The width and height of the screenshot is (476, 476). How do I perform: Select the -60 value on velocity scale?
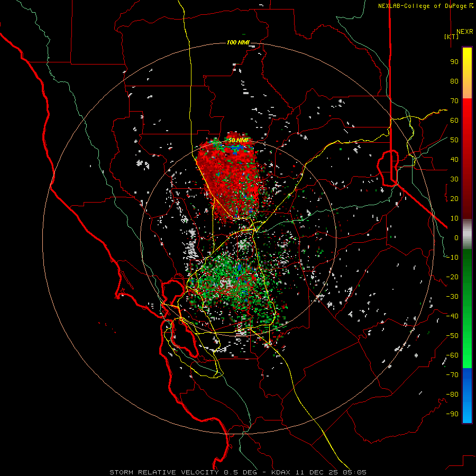click(452, 355)
